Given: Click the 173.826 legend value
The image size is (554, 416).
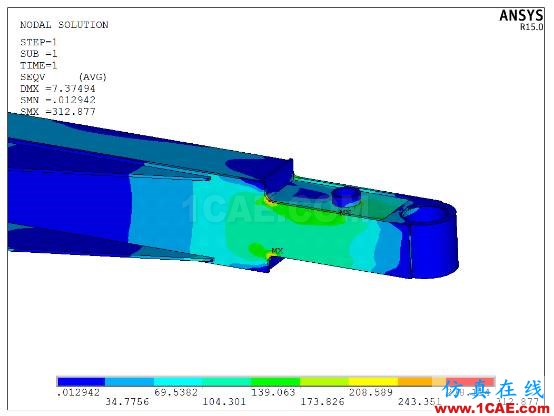Looking at the screenshot, I should click(322, 402).
